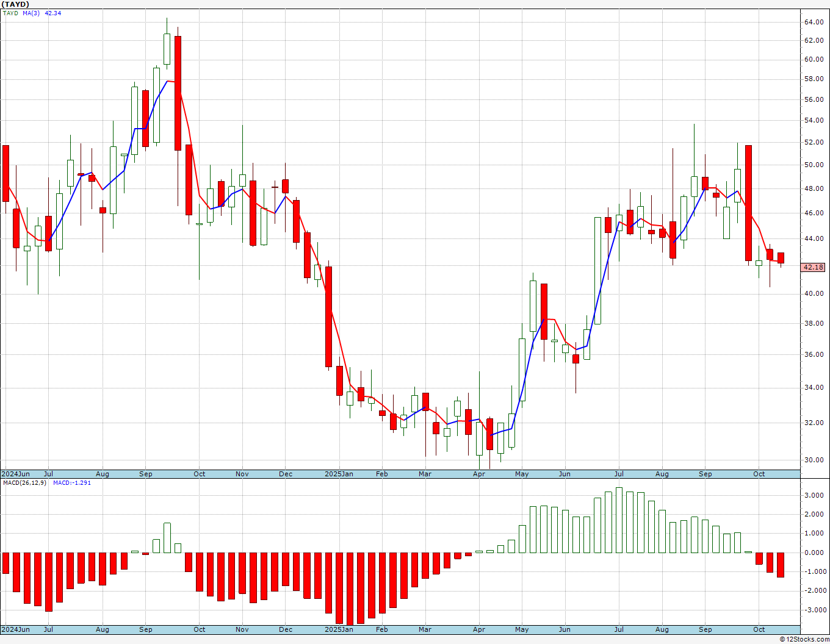Select the 58.00 price axis label
This screenshot has height=644, width=830.
814,79
